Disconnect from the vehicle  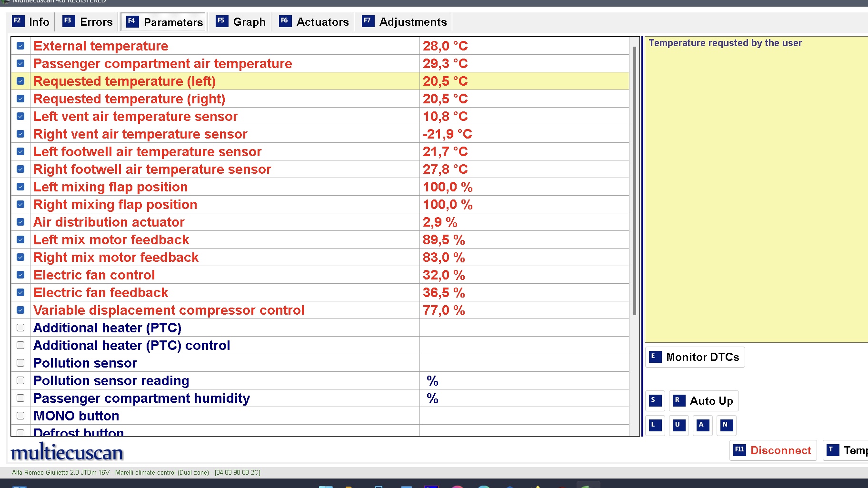[x=773, y=450]
